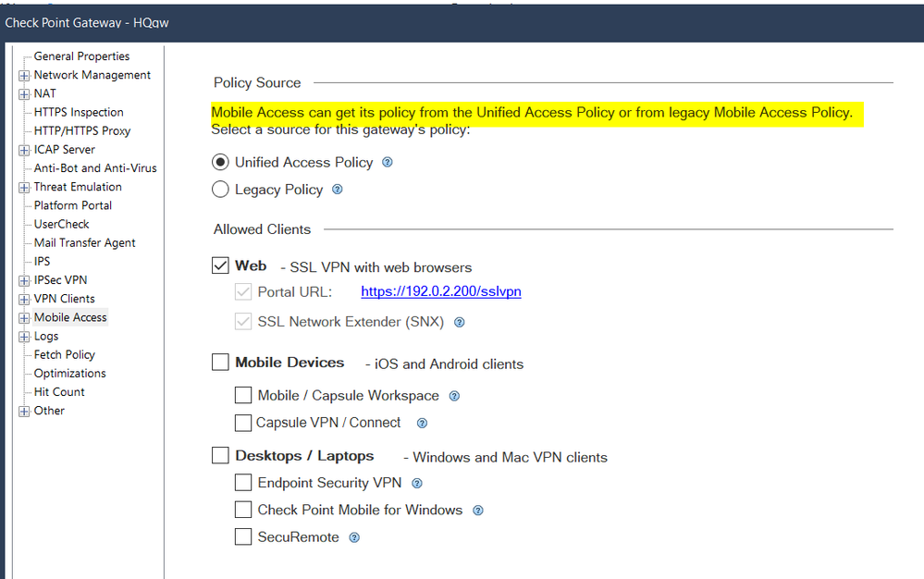
Task: Open the Fetch Policy page
Action: coord(65,354)
